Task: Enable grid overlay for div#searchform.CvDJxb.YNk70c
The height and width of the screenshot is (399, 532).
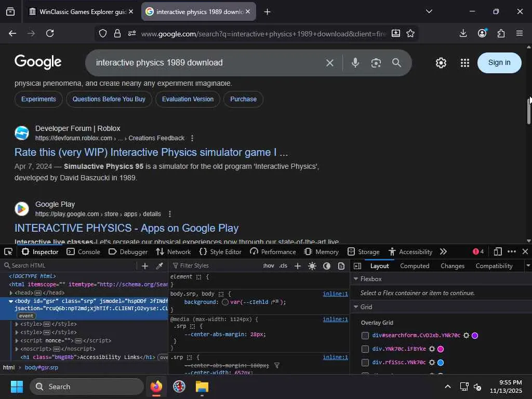Action: point(365,336)
